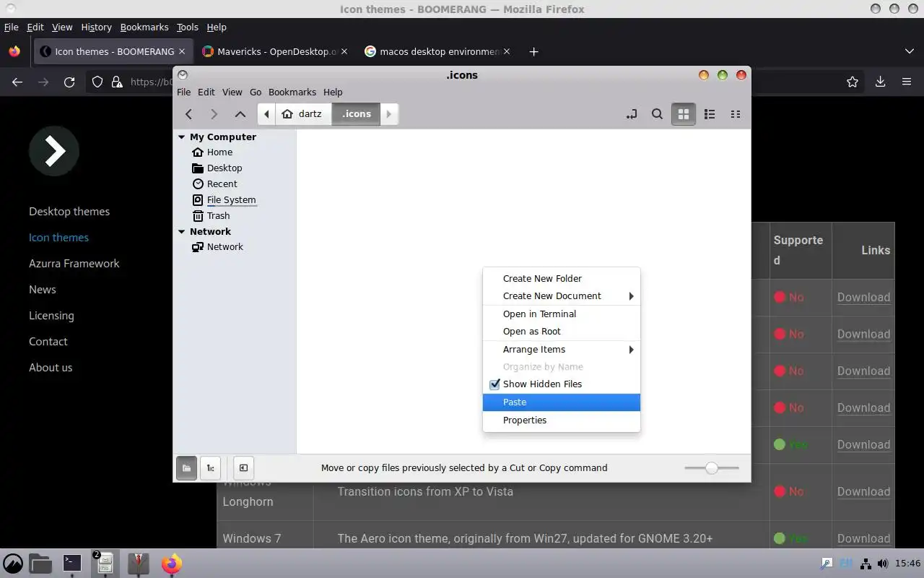Collapse My Computer section
The height and width of the screenshot is (578, 924).
click(x=182, y=137)
